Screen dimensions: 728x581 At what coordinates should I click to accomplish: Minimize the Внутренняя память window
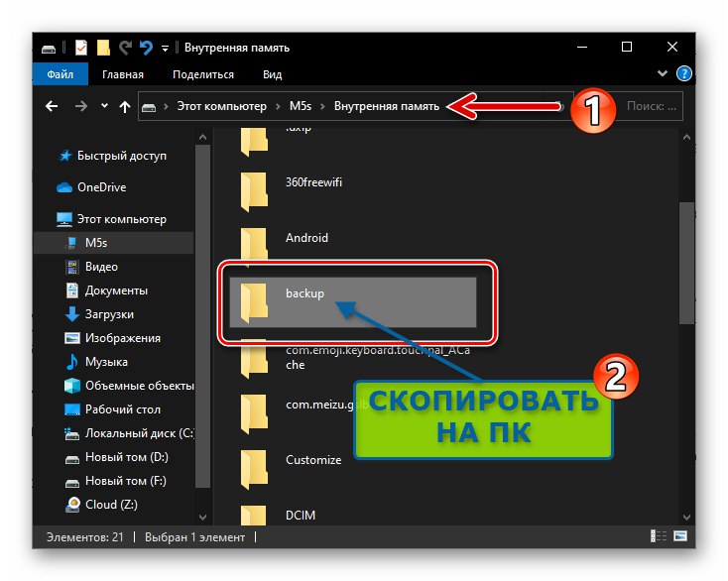[582, 47]
